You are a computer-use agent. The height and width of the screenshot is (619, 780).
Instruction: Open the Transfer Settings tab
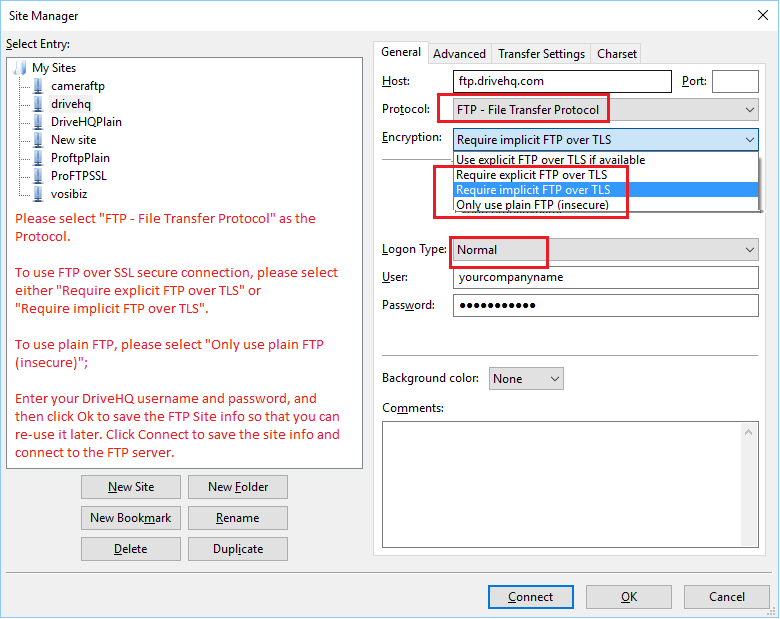(541, 54)
